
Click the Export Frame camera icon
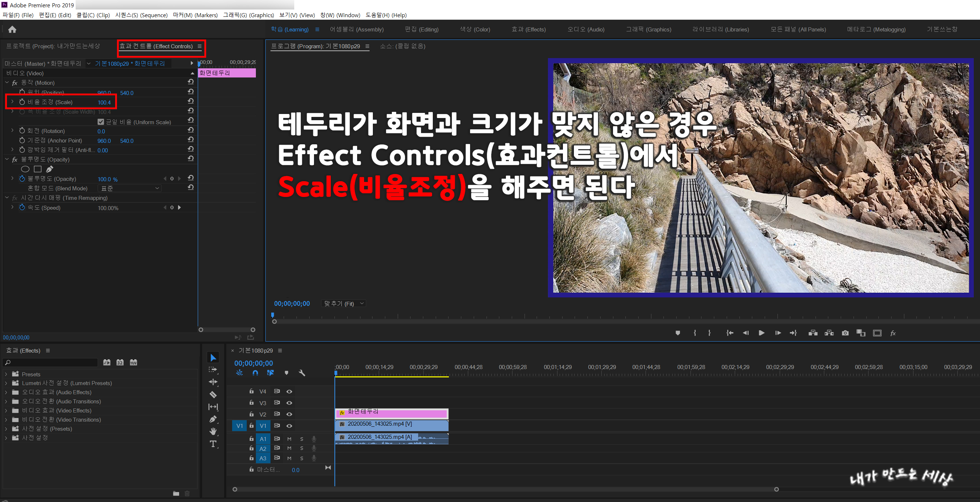pyautogui.click(x=845, y=333)
